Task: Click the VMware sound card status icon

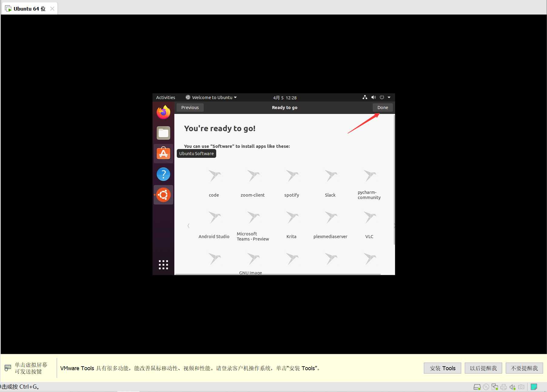Action: 512,387
